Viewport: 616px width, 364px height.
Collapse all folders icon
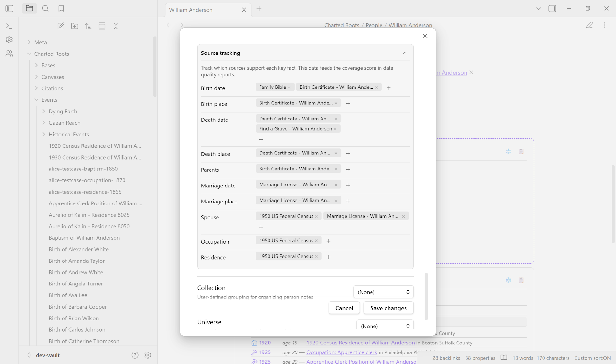tap(116, 26)
